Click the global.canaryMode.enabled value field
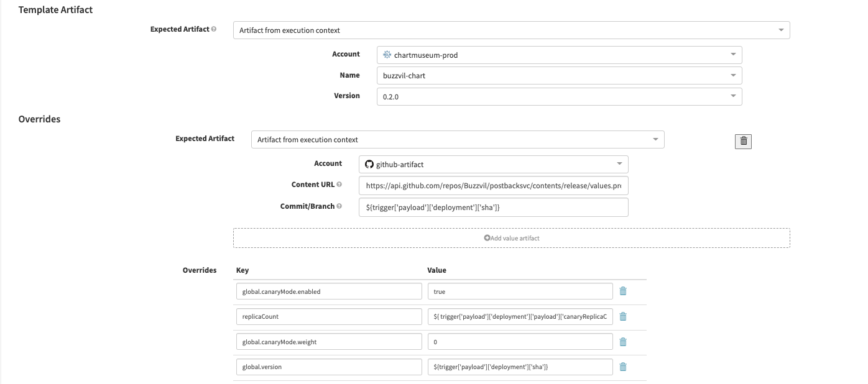Viewport: 868px width, 384px height. (520, 291)
